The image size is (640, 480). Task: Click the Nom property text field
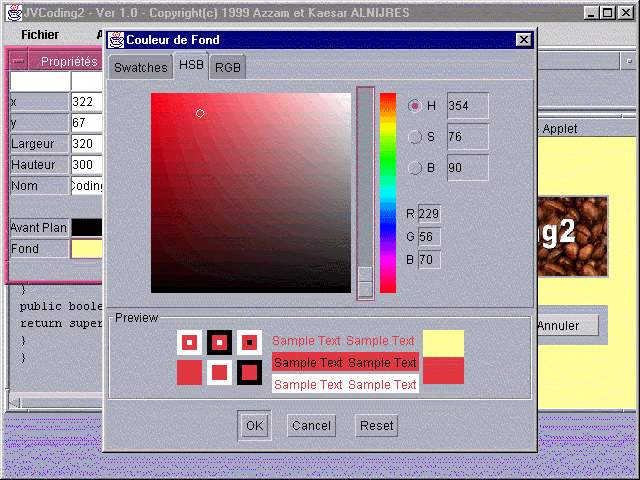87,186
